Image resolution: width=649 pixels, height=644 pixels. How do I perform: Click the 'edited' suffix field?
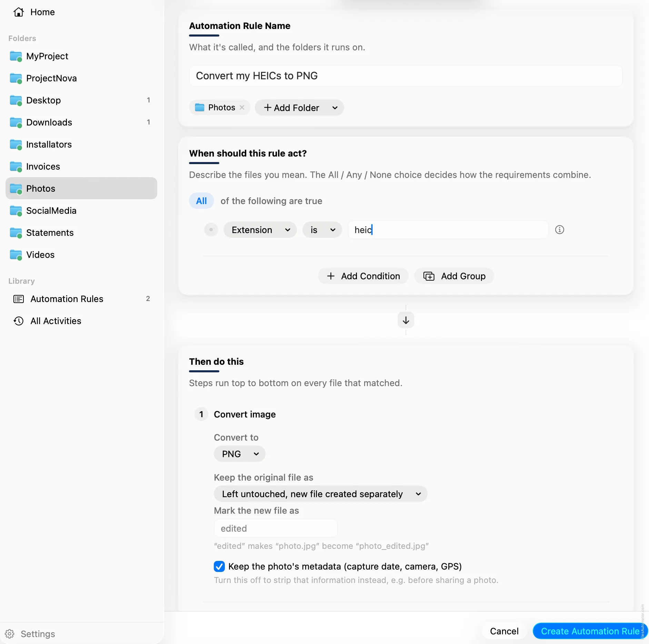(276, 529)
